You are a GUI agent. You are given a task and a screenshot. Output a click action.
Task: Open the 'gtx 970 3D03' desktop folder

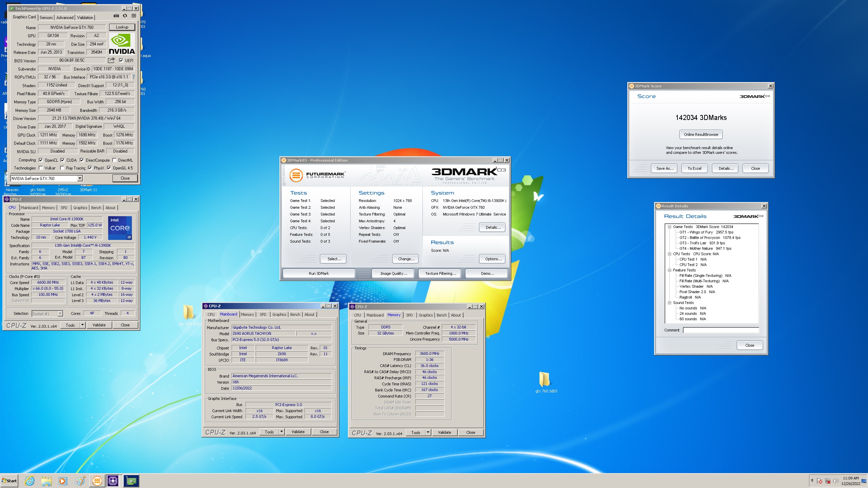pyautogui.click(x=189, y=315)
